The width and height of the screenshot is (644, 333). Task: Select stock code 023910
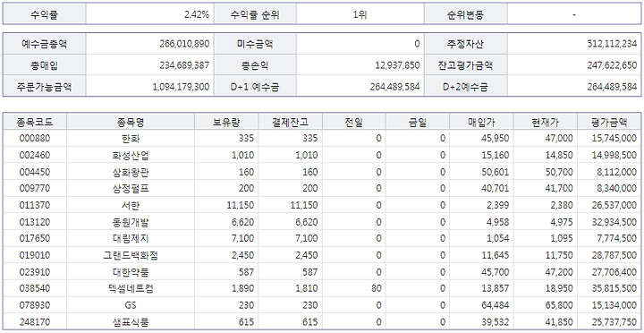[x=35, y=272]
